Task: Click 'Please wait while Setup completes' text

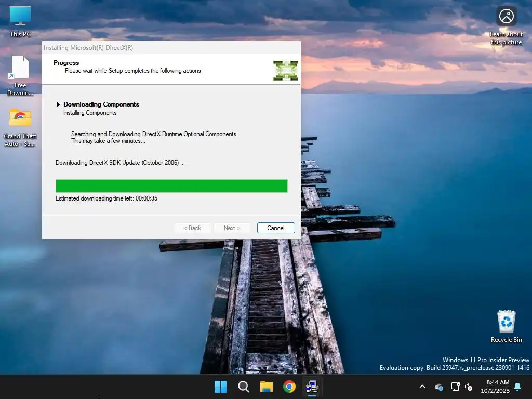Action: [134, 71]
